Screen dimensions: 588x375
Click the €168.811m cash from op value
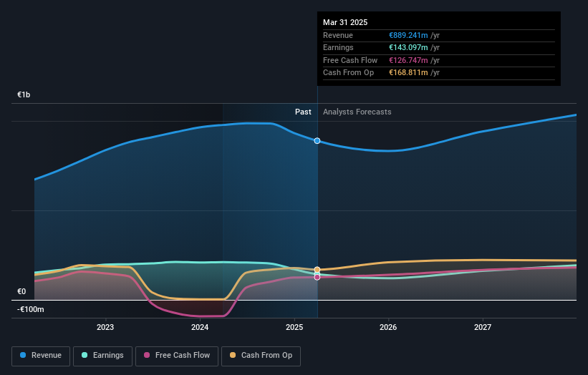click(x=408, y=73)
